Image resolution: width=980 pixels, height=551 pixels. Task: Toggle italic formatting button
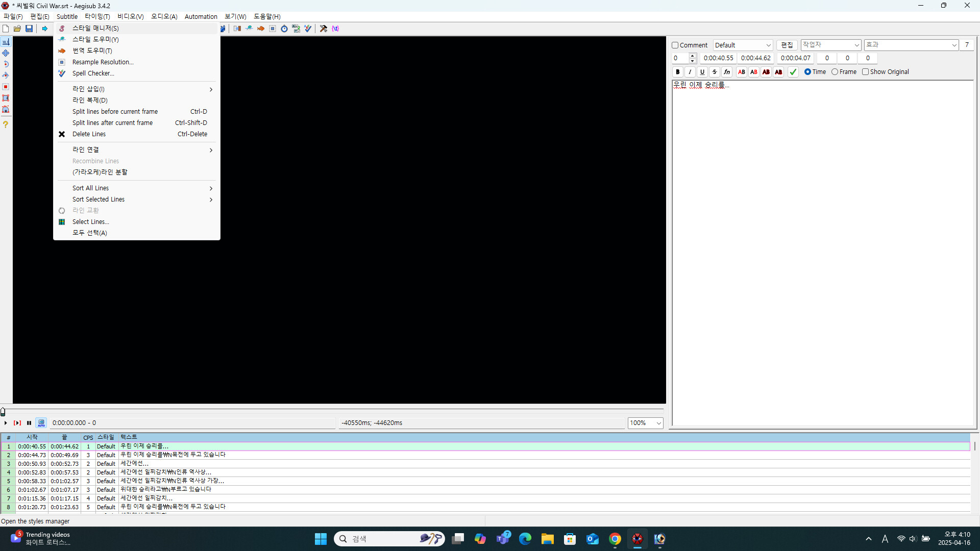click(x=690, y=72)
